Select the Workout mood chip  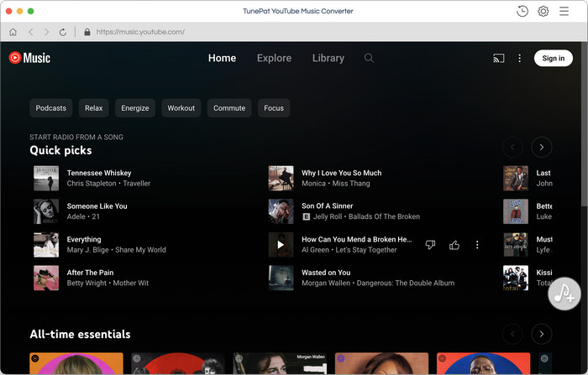(x=181, y=108)
